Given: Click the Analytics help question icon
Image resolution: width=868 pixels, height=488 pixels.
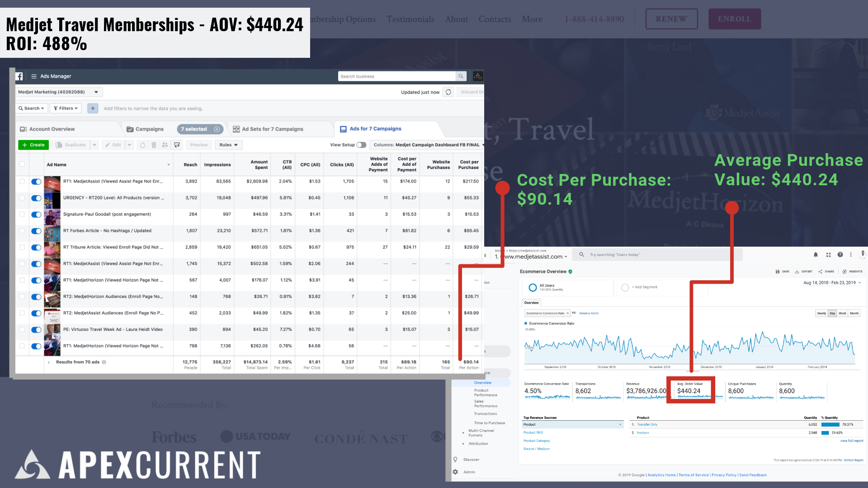Looking at the screenshot, I should coord(840,255).
